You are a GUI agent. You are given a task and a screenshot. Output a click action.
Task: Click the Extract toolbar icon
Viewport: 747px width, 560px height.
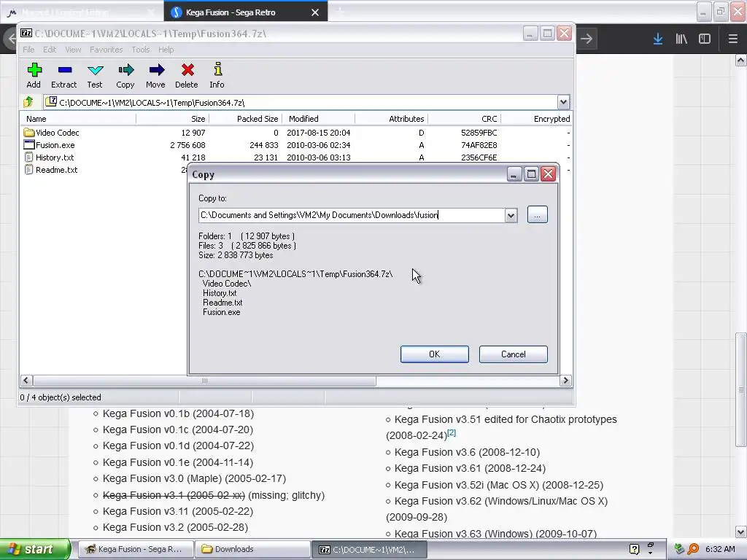[64, 75]
